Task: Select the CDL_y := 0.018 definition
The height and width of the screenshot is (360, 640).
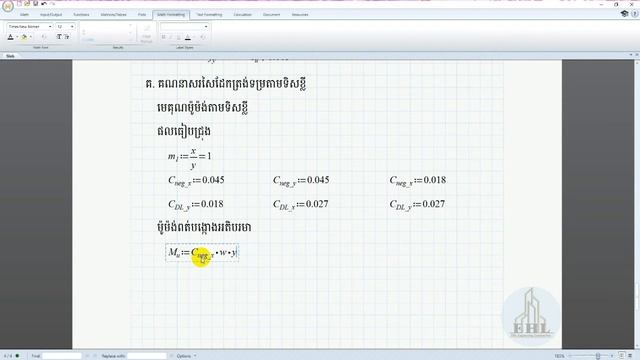Action: (196, 205)
